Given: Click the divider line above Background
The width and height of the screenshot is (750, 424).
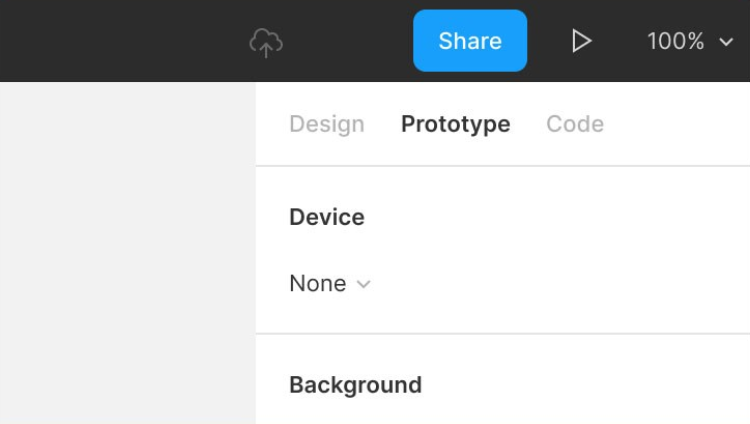Looking at the screenshot, I should pos(503,334).
